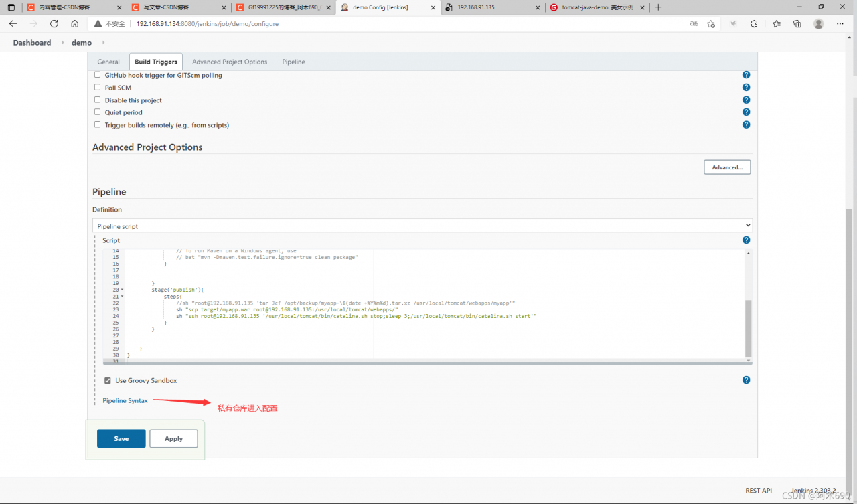The image size is (857, 504).
Task: Open the Collections icon in browser toolbar
Action: [x=797, y=23]
